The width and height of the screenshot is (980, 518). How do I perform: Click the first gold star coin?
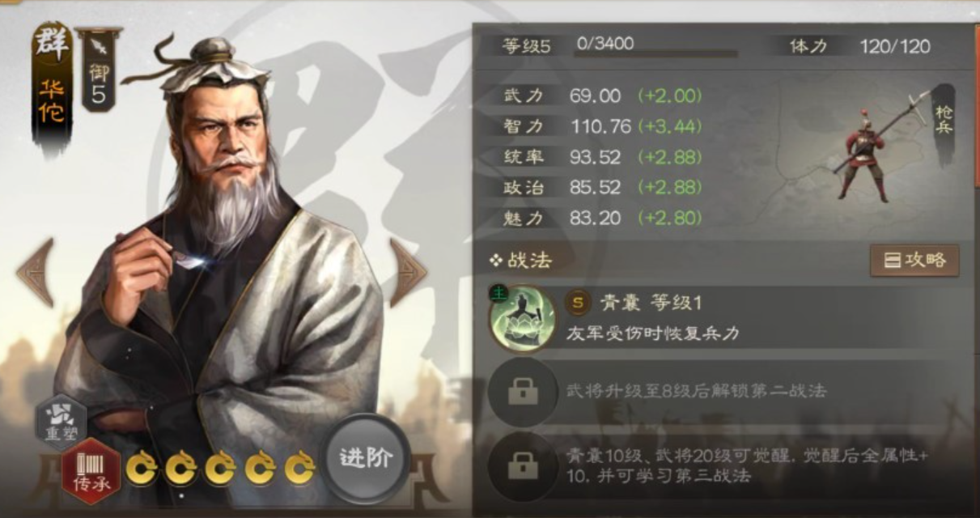pyautogui.click(x=141, y=468)
